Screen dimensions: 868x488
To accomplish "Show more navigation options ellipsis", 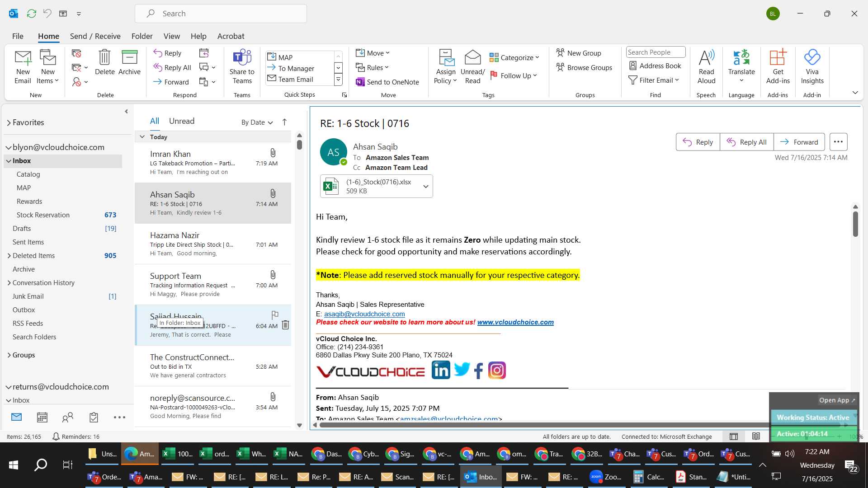I will pos(119,417).
